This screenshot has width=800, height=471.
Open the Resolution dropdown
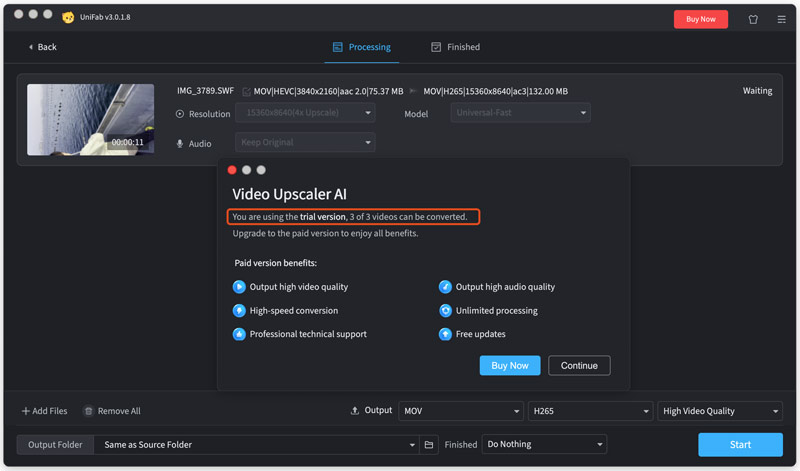point(305,113)
